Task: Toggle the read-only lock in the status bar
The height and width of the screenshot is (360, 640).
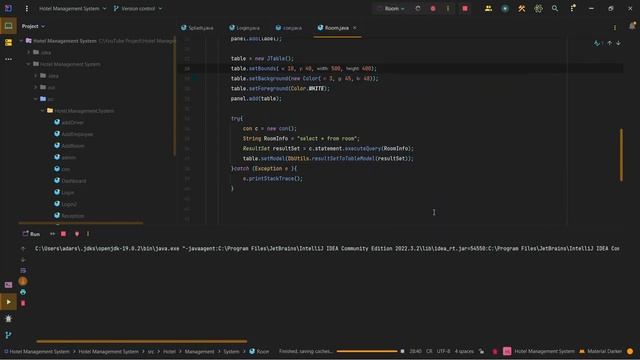Action: (482, 351)
